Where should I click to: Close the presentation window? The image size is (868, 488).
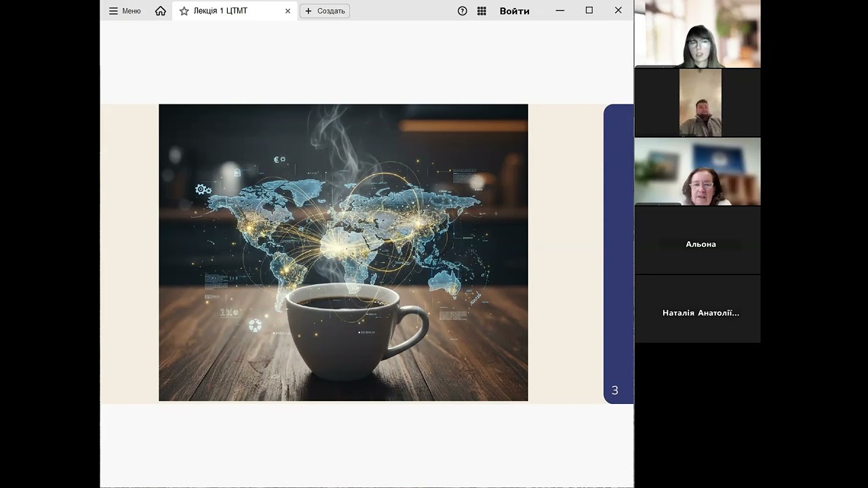[x=618, y=11]
